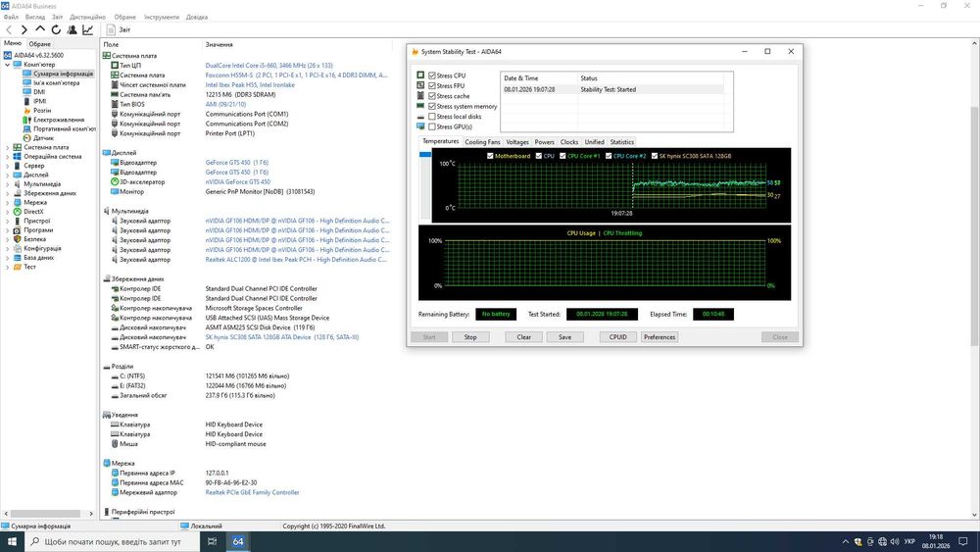This screenshot has width=980, height=552.
Task: Expand the Операційна система tree node
Action: (8, 156)
